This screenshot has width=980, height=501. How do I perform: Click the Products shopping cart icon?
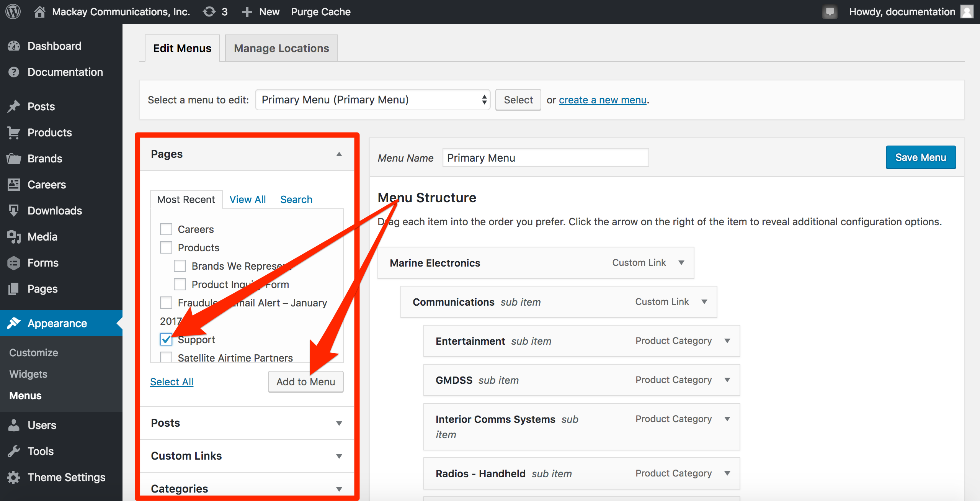point(14,133)
